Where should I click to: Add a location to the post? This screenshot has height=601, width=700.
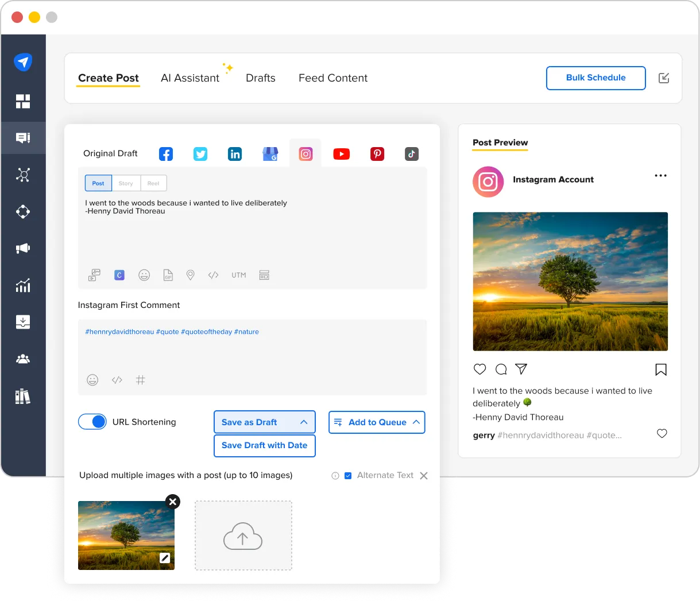[x=190, y=275]
